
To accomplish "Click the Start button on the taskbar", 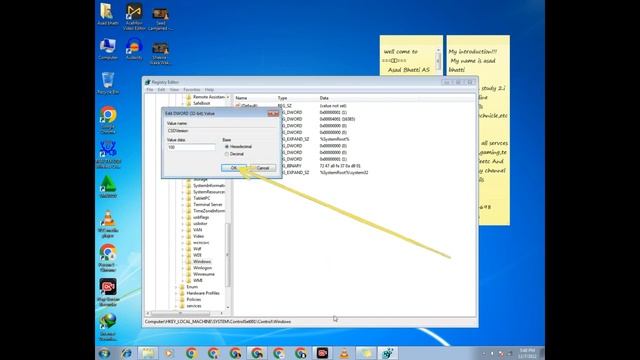I will click(x=104, y=353).
